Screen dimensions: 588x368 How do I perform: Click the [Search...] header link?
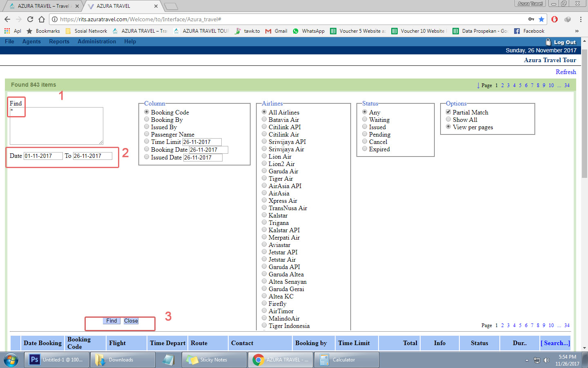(555, 343)
